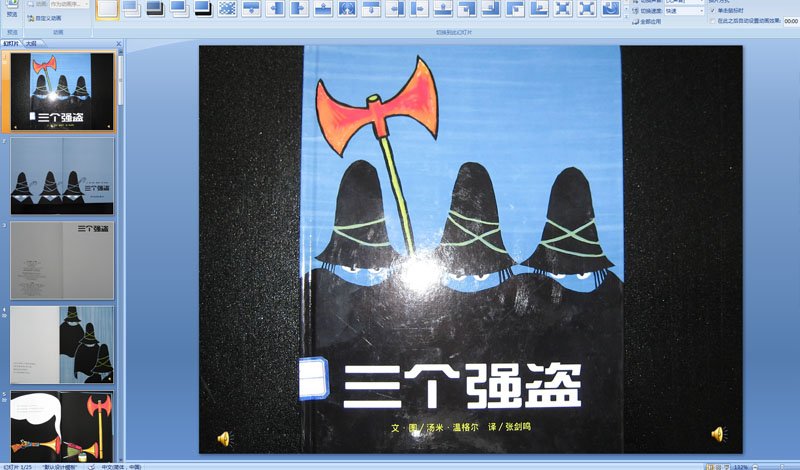Apply the Box In transition effect
Image resolution: width=800 pixels, height=470 pixels.
point(563,9)
